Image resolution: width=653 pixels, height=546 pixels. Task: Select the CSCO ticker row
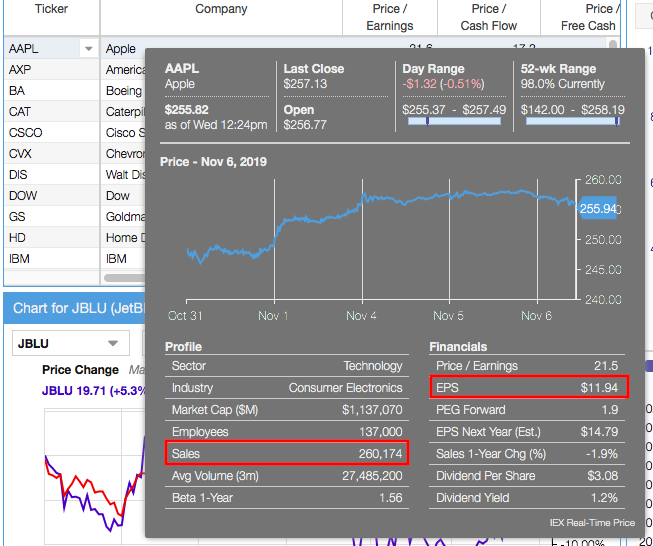(x=52, y=132)
